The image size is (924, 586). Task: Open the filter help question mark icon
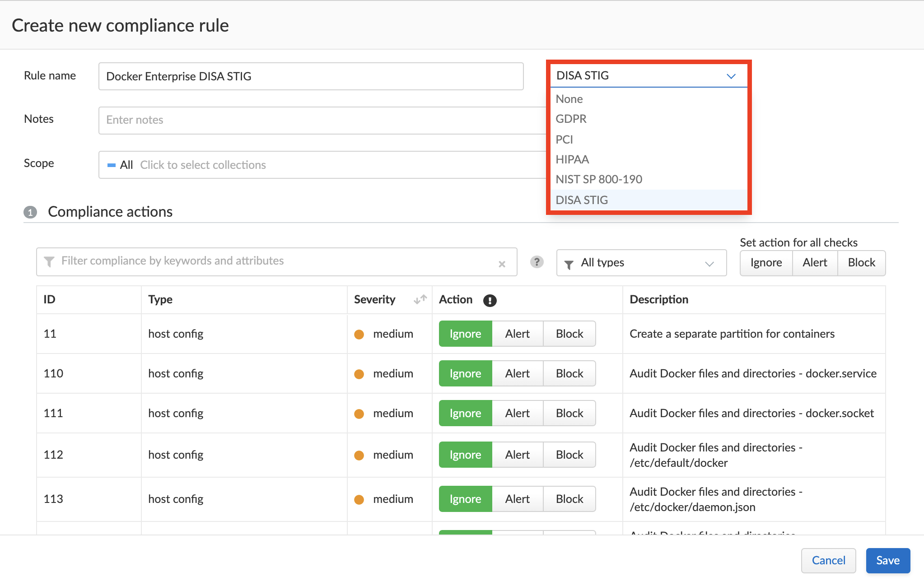point(537,262)
